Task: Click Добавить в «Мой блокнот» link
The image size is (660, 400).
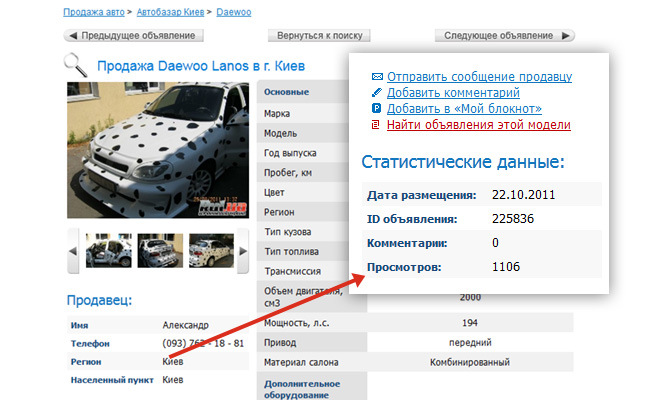Action: pos(464,109)
